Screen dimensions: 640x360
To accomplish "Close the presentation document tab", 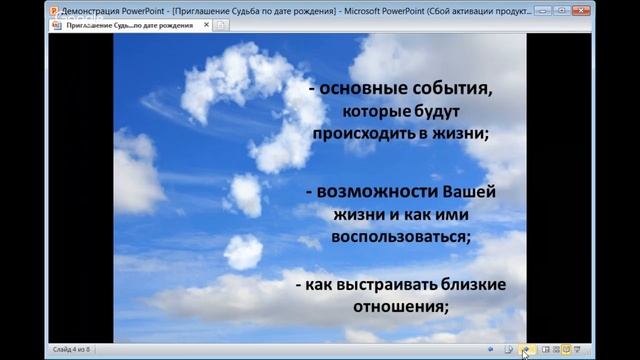I will 206,25.
